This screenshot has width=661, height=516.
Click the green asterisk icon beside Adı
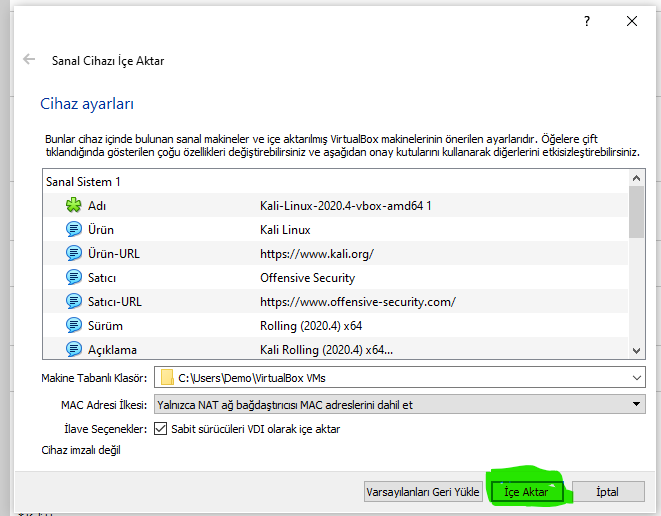click(73, 205)
